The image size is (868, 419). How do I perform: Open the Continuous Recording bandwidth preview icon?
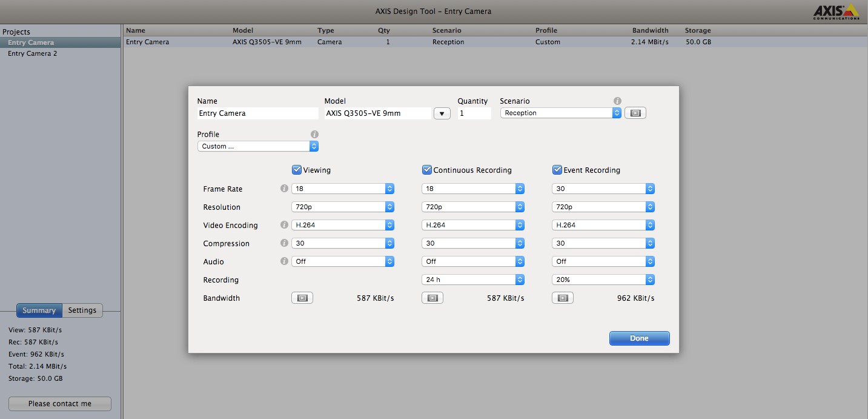432,298
